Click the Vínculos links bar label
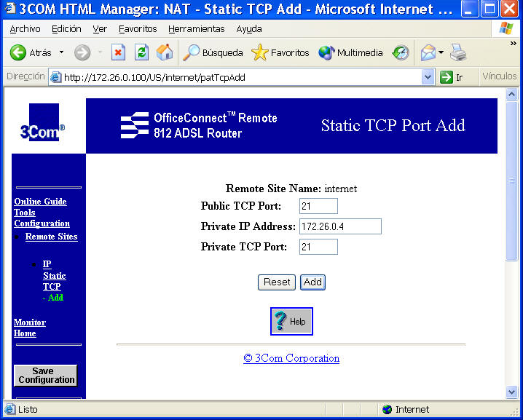 tap(499, 76)
